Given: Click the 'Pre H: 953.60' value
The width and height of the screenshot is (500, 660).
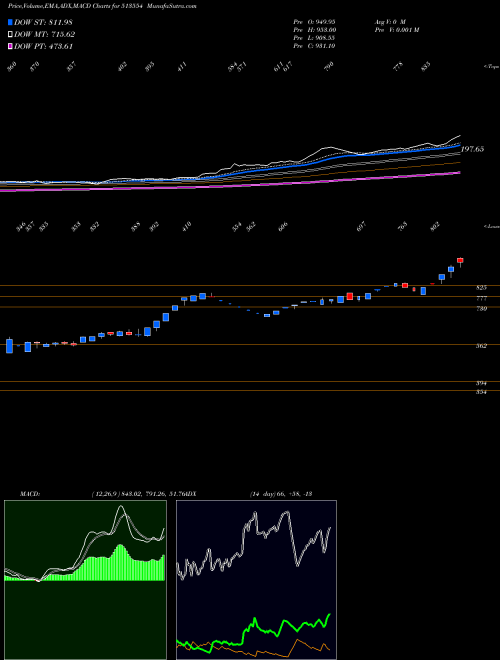Looking at the screenshot, I should (x=314, y=30).
